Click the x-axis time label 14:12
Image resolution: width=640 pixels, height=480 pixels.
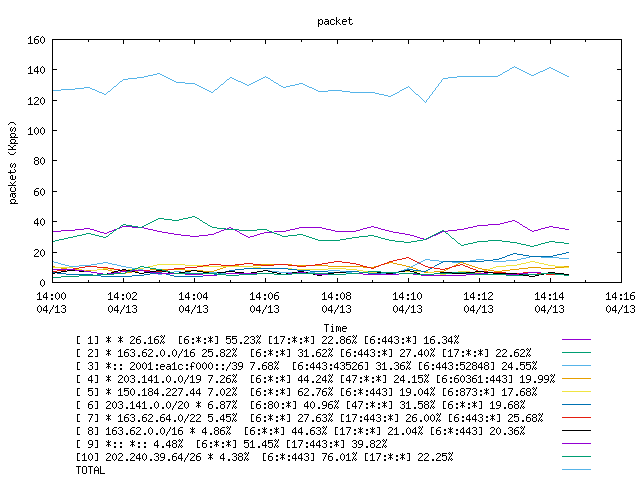(x=478, y=296)
